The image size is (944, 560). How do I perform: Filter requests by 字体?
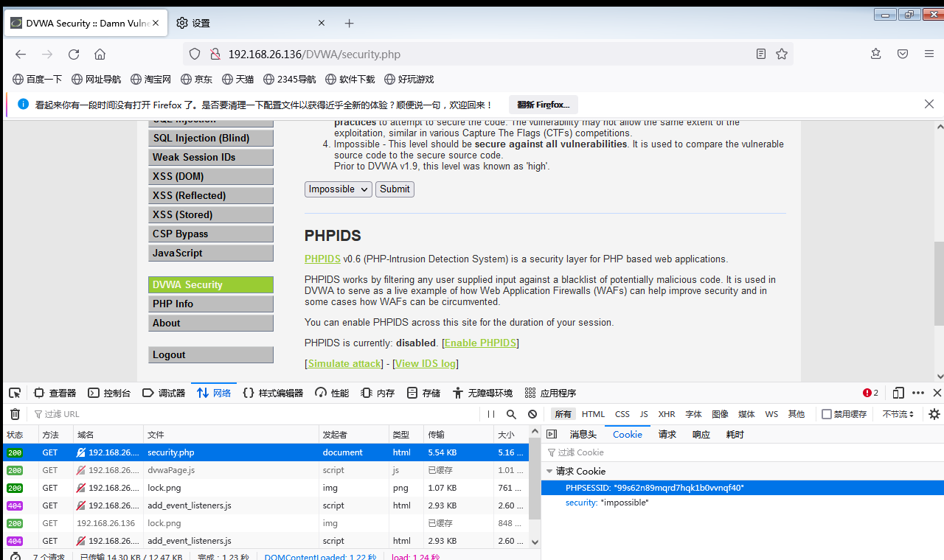coord(693,414)
